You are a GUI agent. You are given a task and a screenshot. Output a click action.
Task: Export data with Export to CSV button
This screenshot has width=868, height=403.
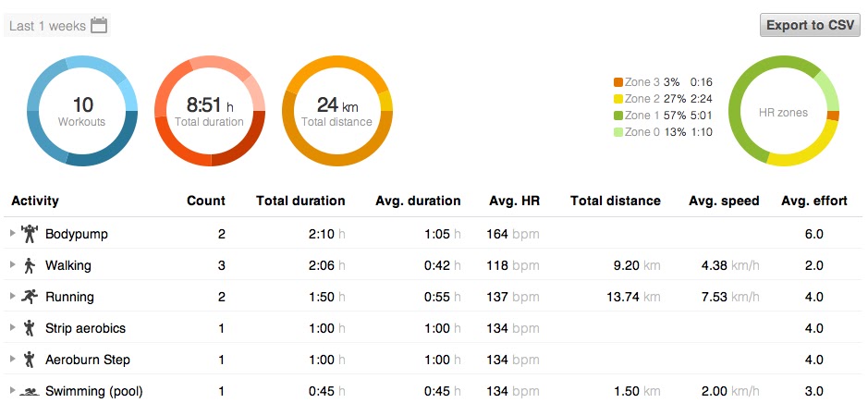point(809,25)
